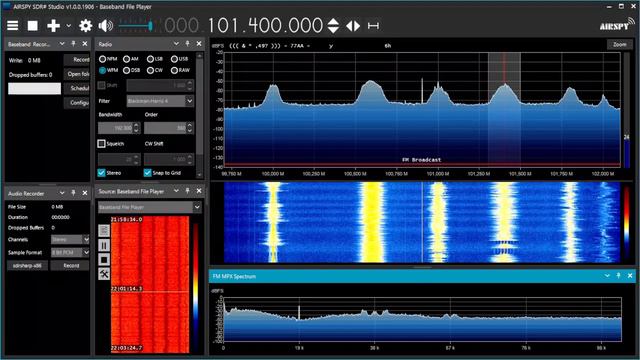
Task: Expand FM MPX Spectrum panel menu chevron
Action: [x=607, y=276]
